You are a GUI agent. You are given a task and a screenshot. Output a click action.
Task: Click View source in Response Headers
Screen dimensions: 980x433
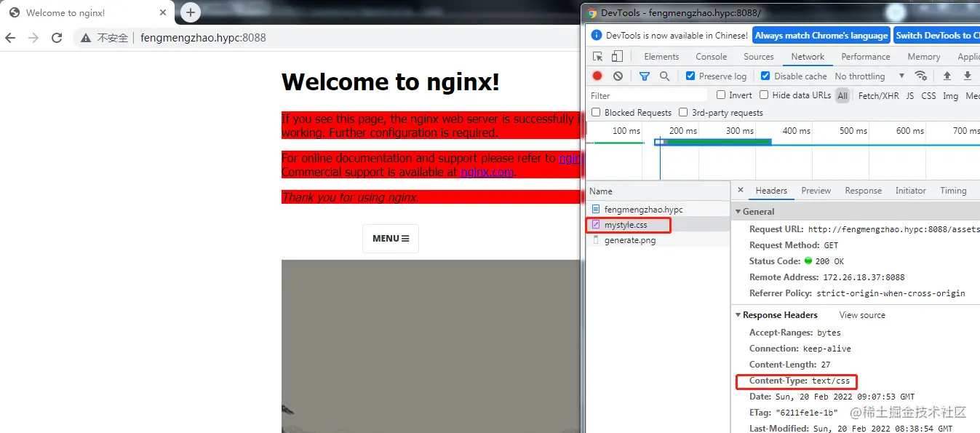coord(862,315)
